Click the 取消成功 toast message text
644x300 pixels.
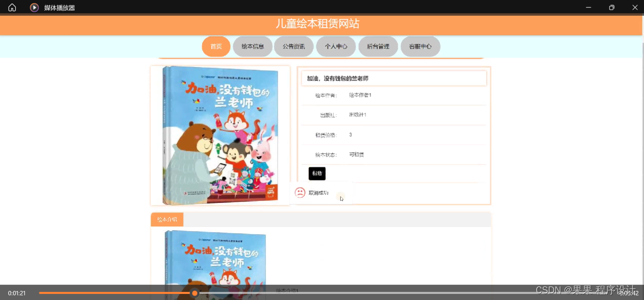point(318,193)
